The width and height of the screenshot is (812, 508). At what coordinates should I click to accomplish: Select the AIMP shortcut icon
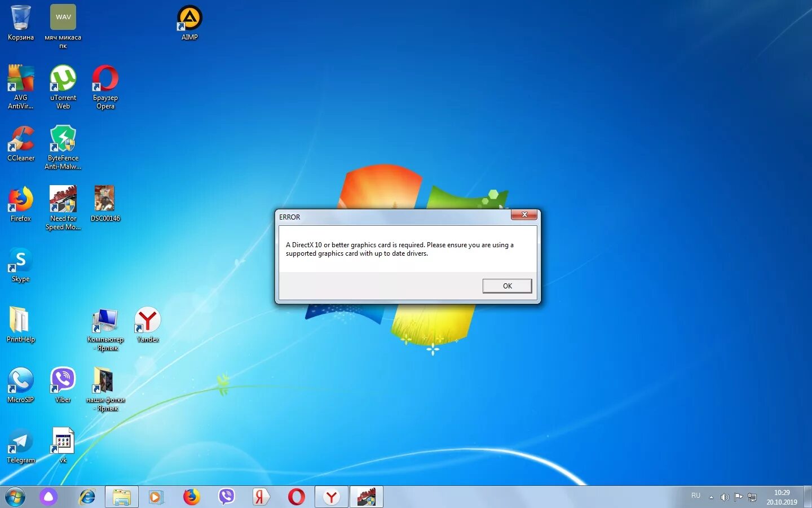[189, 23]
